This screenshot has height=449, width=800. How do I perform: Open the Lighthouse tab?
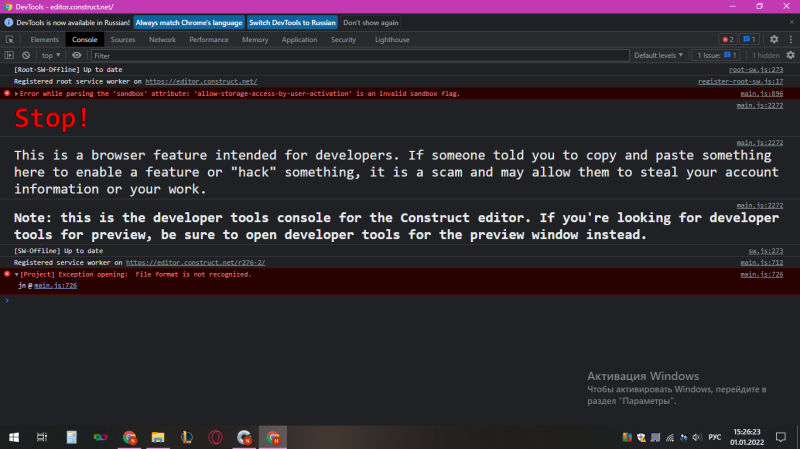pos(392,39)
